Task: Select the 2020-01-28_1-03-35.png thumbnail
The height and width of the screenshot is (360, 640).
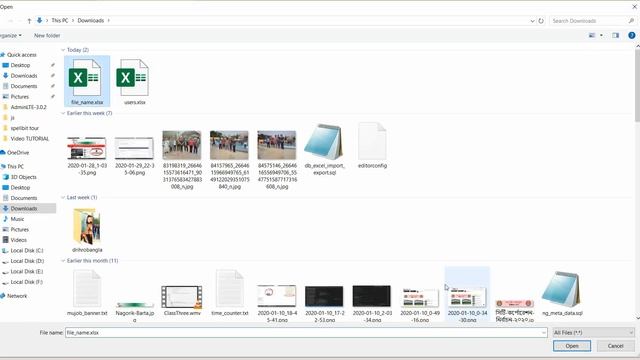Action: coord(87,156)
